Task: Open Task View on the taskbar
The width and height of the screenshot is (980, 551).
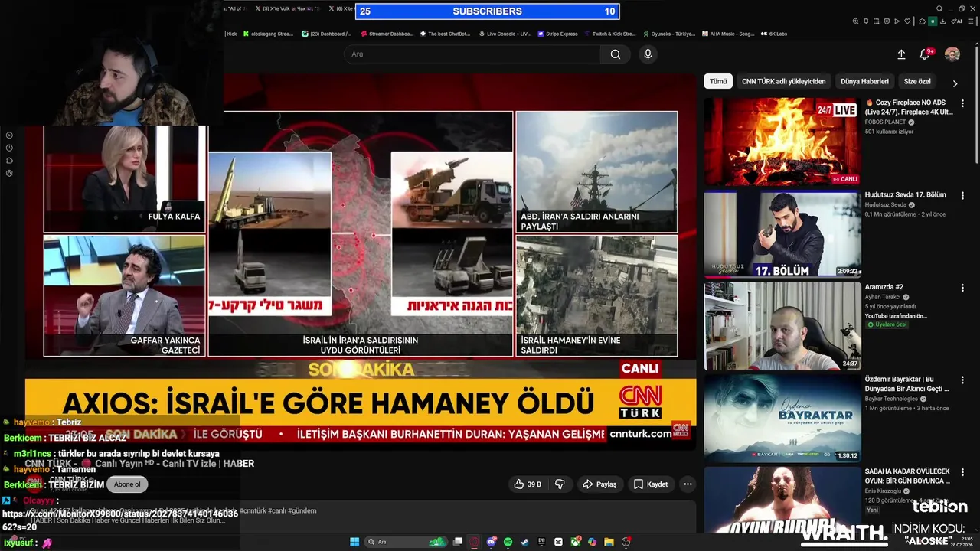Action: [457, 542]
